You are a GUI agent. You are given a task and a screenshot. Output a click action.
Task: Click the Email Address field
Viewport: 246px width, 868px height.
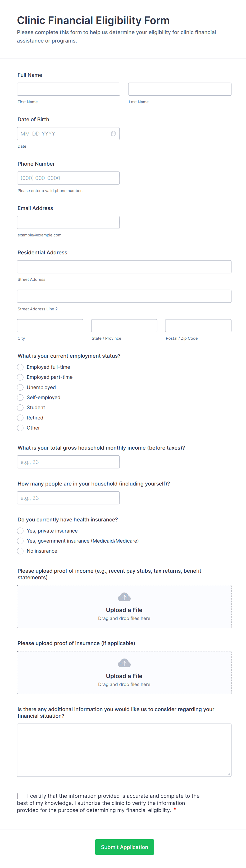[x=68, y=222]
